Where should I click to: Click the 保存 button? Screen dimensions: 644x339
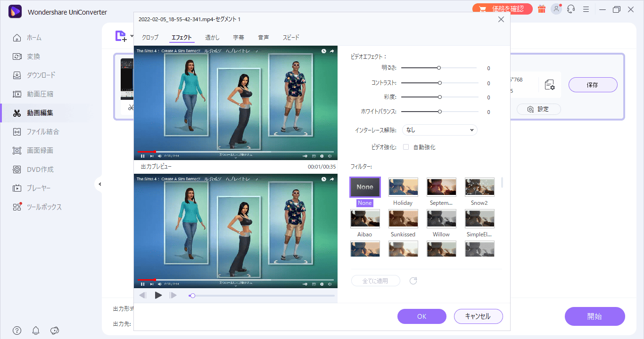pos(593,85)
